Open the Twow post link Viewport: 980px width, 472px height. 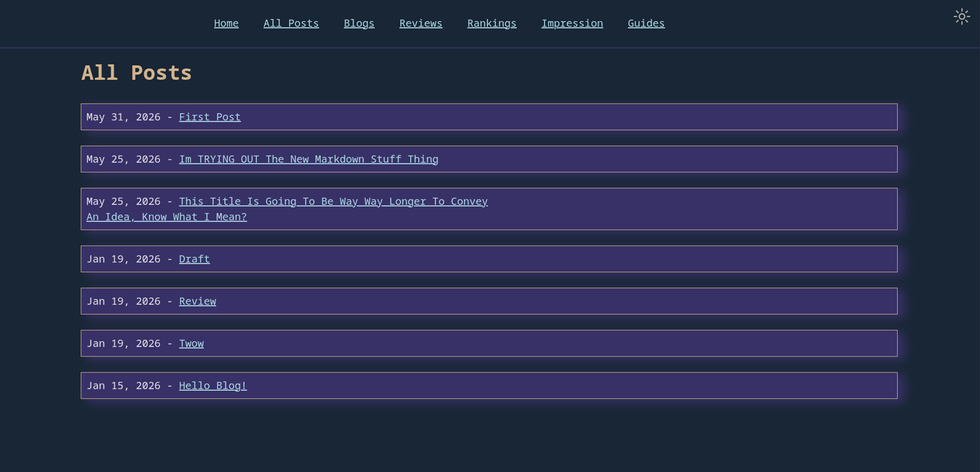click(191, 344)
